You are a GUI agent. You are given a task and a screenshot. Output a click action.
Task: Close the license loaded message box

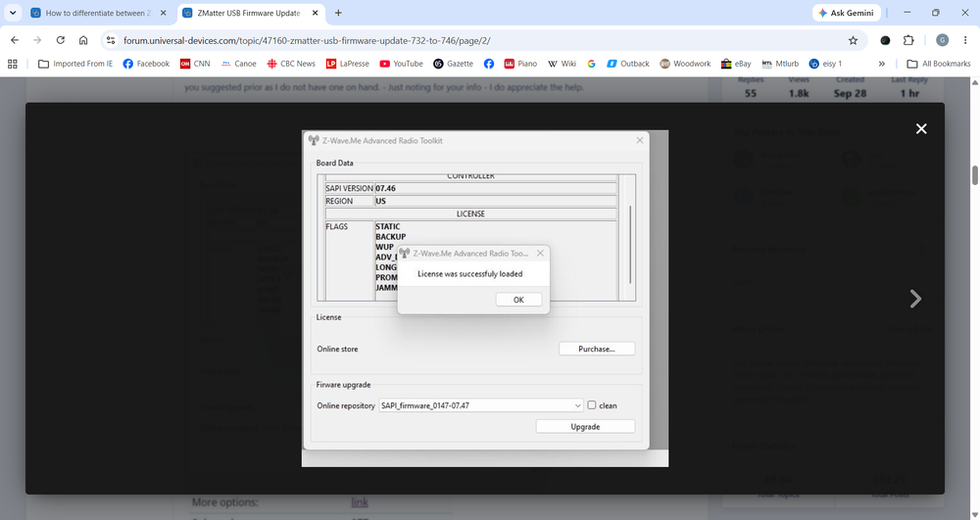(x=540, y=253)
